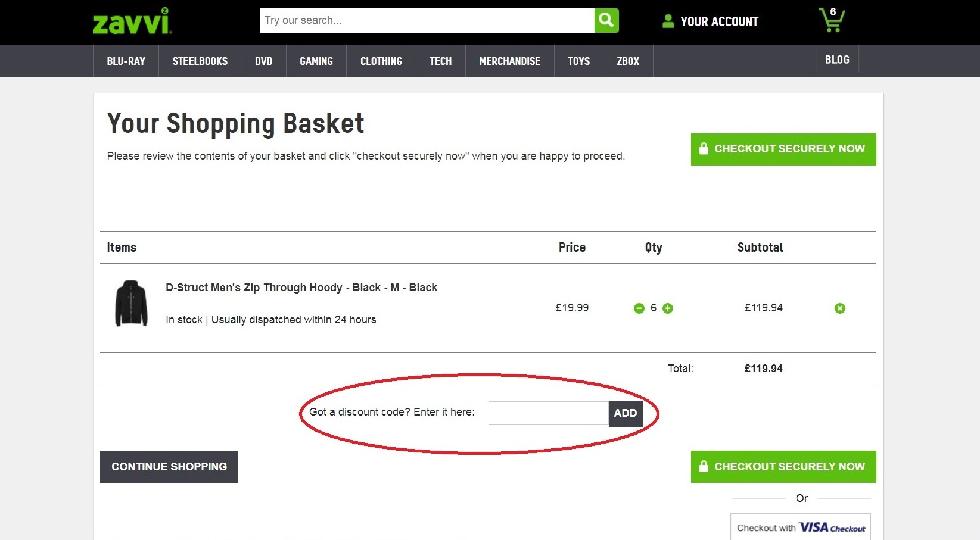Image resolution: width=980 pixels, height=540 pixels.
Task: Open the DVD section
Action: 263,61
